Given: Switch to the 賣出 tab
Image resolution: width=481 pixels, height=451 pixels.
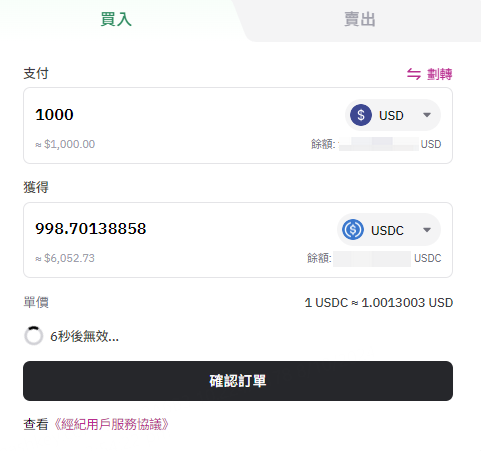Looking at the screenshot, I should click(x=360, y=19).
